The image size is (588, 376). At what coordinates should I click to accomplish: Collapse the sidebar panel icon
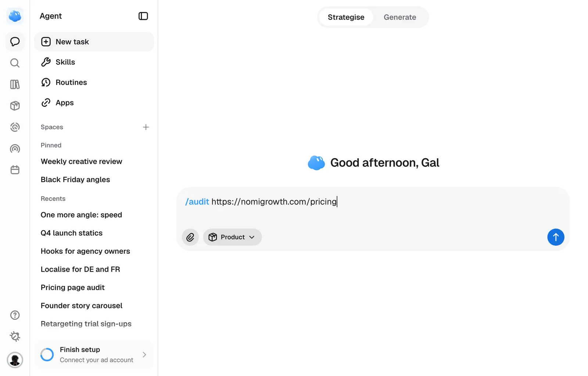pyautogui.click(x=143, y=16)
